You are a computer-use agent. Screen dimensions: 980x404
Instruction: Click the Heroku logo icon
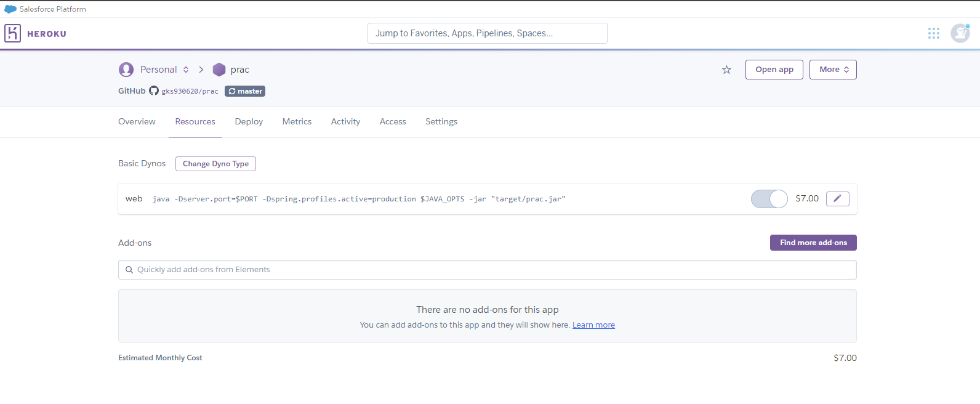point(12,33)
